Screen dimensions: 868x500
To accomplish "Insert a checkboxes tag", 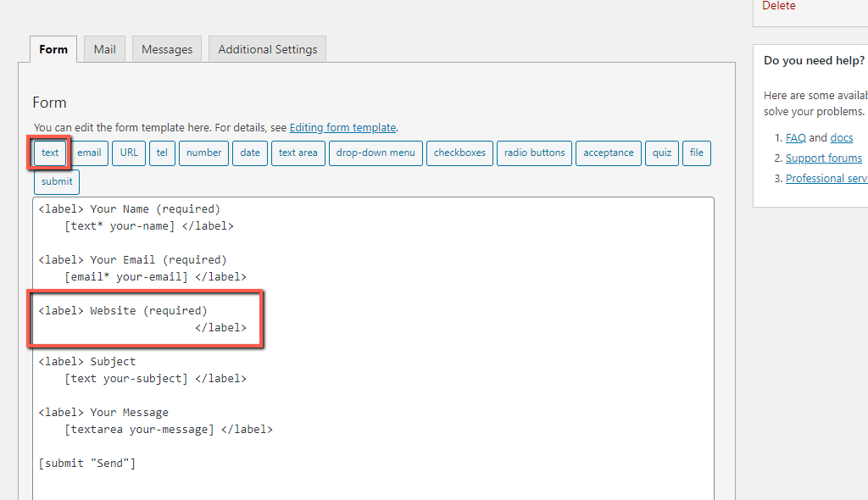I will pos(459,153).
